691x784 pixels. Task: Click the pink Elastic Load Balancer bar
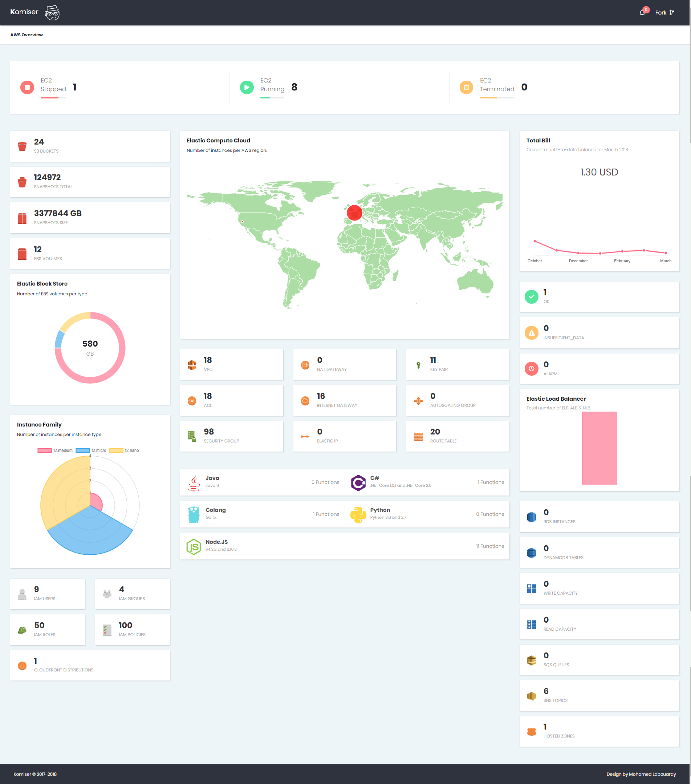[599, 448]
